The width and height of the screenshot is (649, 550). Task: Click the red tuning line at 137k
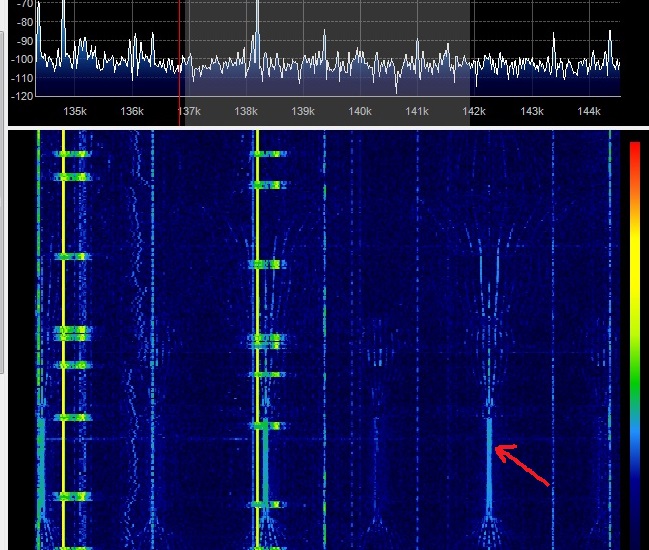click(179, 62)
